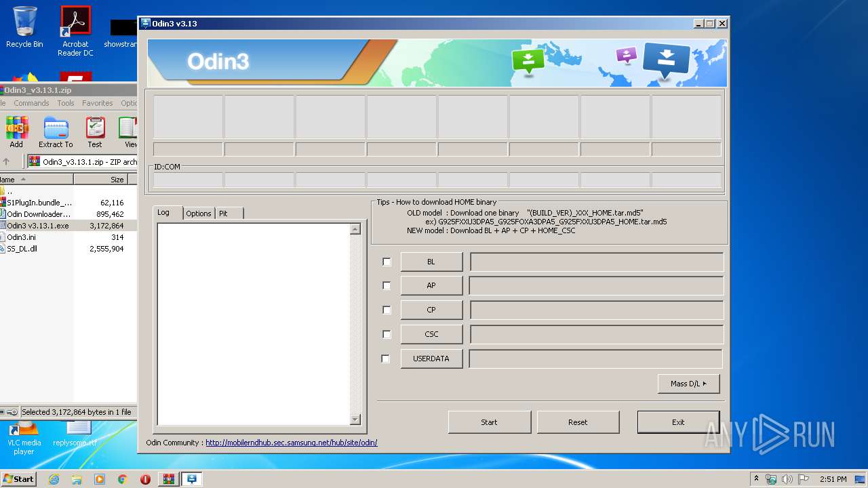The width and height of the screenshot is (868, 488).
Task: Click the CP file path field
Action: (x=597, y=310)
